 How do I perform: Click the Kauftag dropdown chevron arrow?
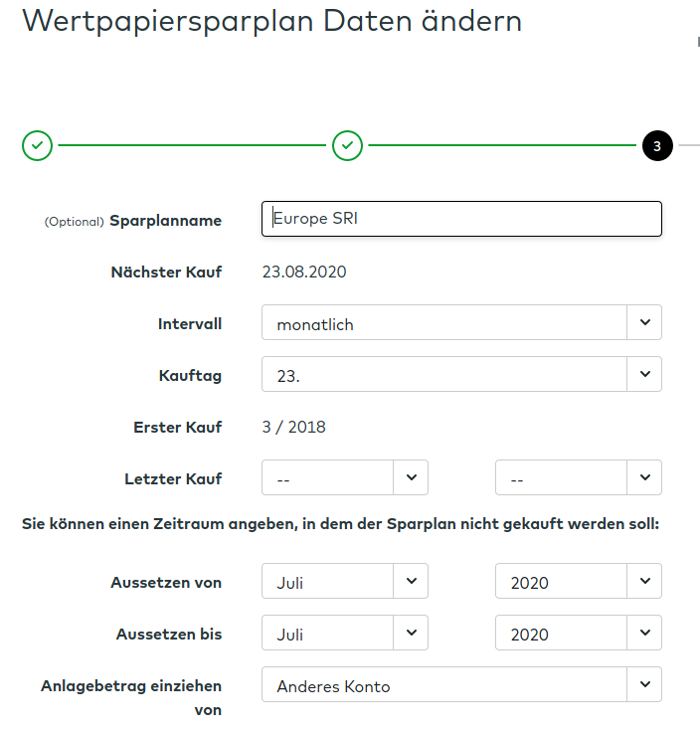click(x=644, y=375)
